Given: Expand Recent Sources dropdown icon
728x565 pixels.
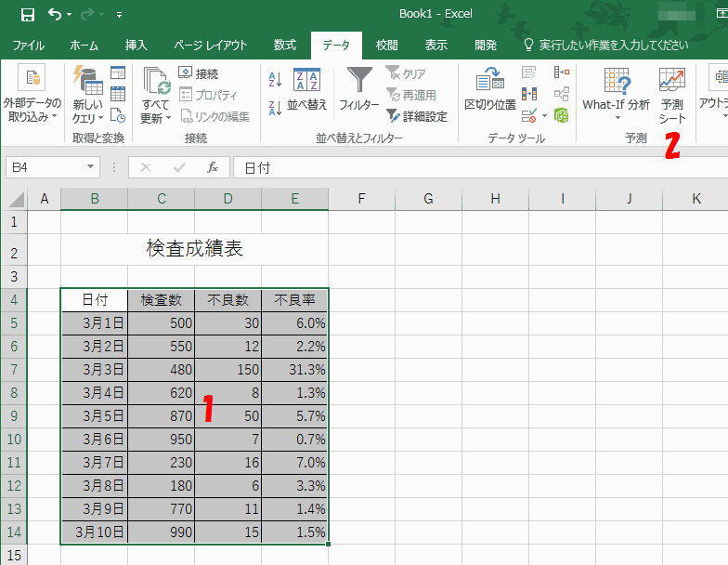Looking at the screenshot, I should 118,115.
